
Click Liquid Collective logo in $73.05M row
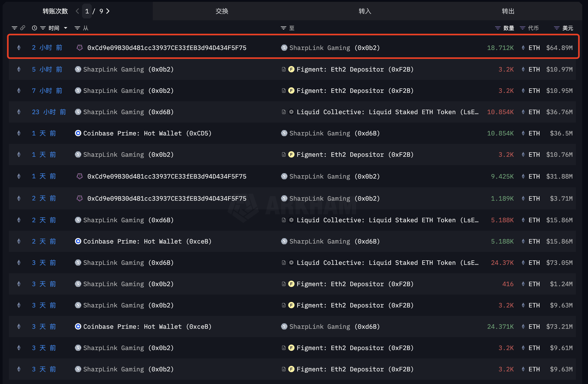click(291, 262)
